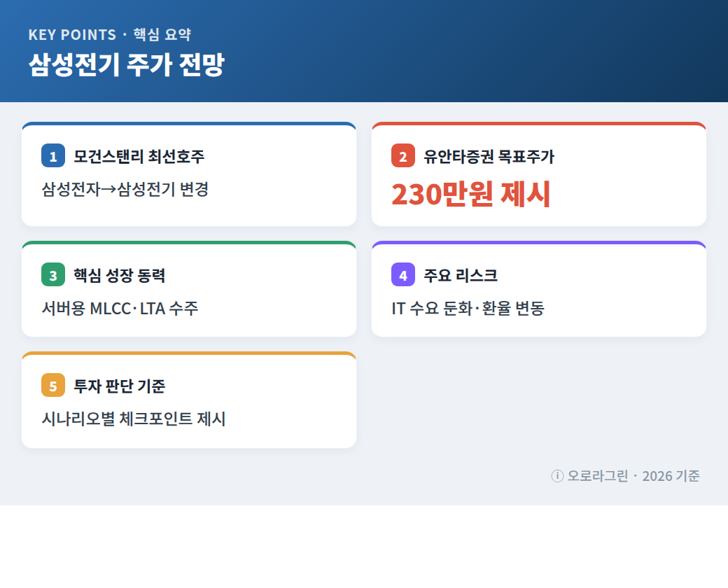Screen dimensions: 728x588
Task: Click the red number 2 badge
Action: coord(403,155)
